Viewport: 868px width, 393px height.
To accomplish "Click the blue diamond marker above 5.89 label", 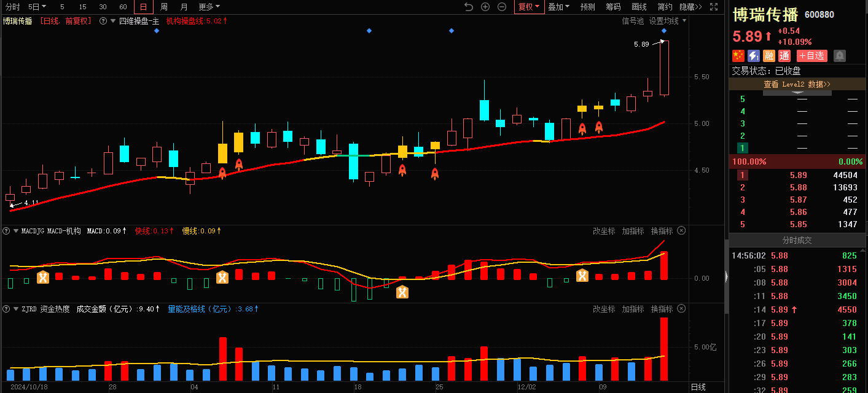I will coord(664,31).
